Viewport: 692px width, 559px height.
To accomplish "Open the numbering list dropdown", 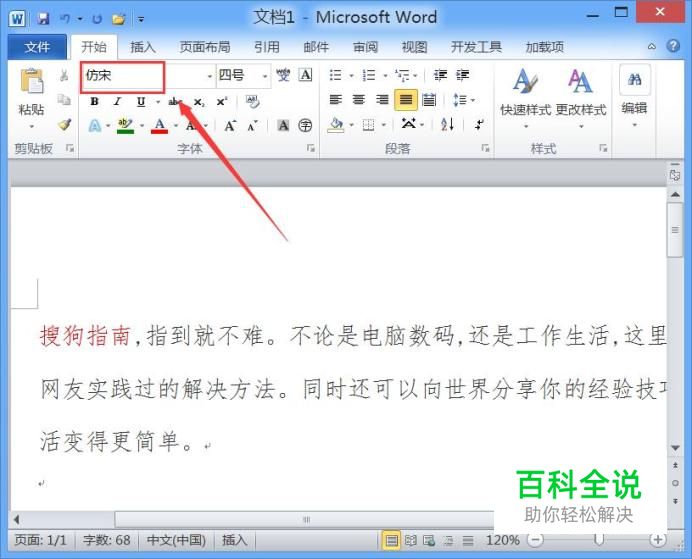I will 385,76.
